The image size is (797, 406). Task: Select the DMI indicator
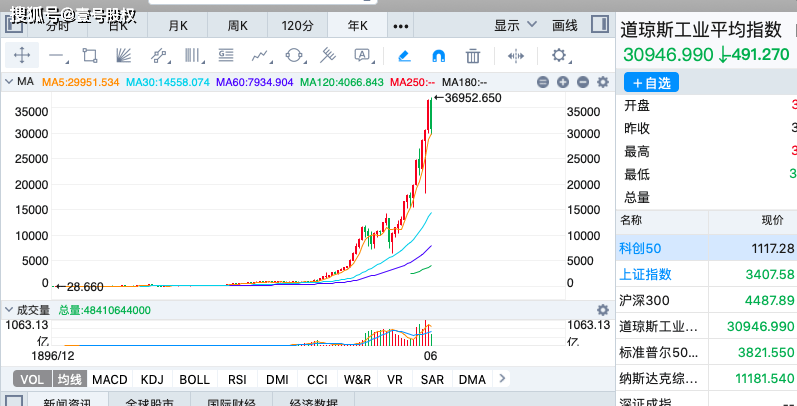[x=278, y=379]
